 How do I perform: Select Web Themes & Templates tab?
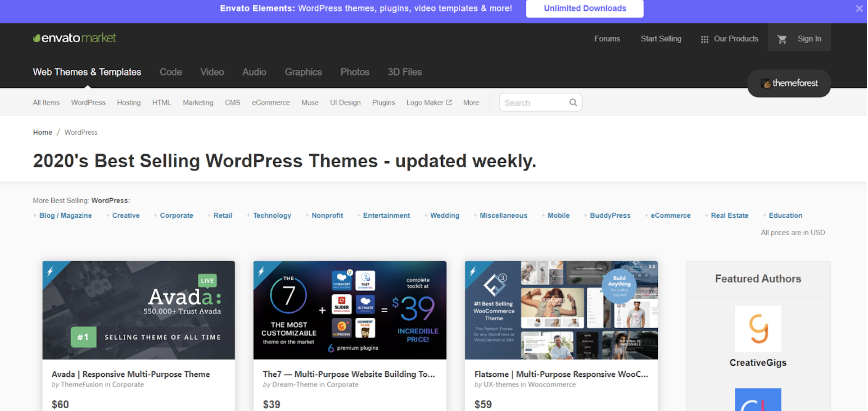tap(87, 72)
